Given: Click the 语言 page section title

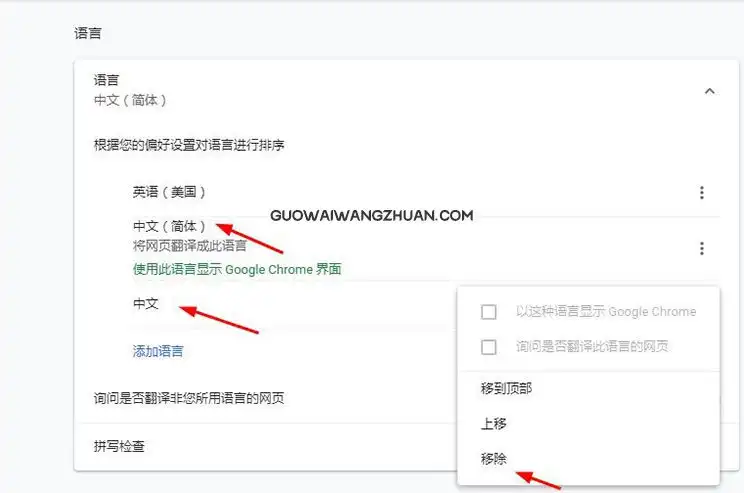Looking at the screenshot, I should (x=88, y=33).
